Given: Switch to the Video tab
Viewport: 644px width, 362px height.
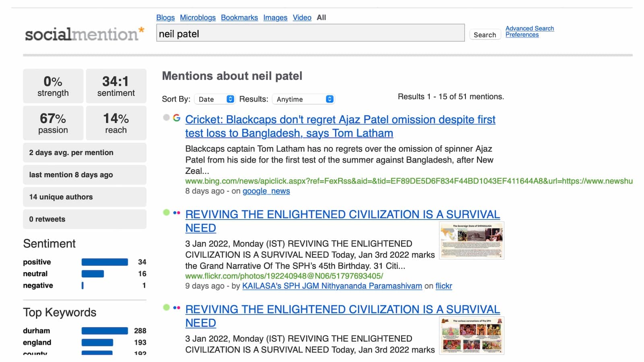Looking at the screenshot, I should pyautogui.click(x=302, y=17).
